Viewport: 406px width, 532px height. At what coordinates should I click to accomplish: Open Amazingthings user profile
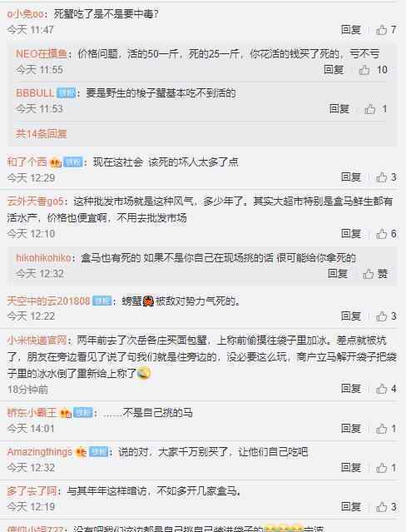(40, 452)
